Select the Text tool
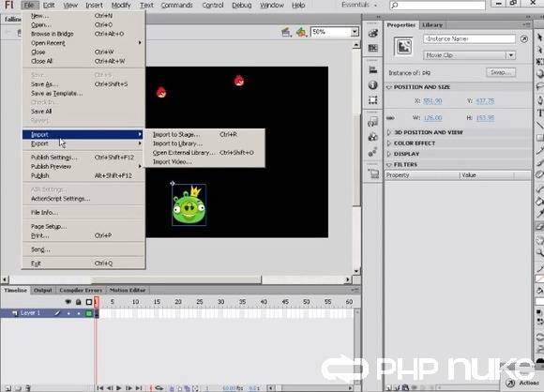Screen dimensions: 544x392 click(x=539, y=113)
